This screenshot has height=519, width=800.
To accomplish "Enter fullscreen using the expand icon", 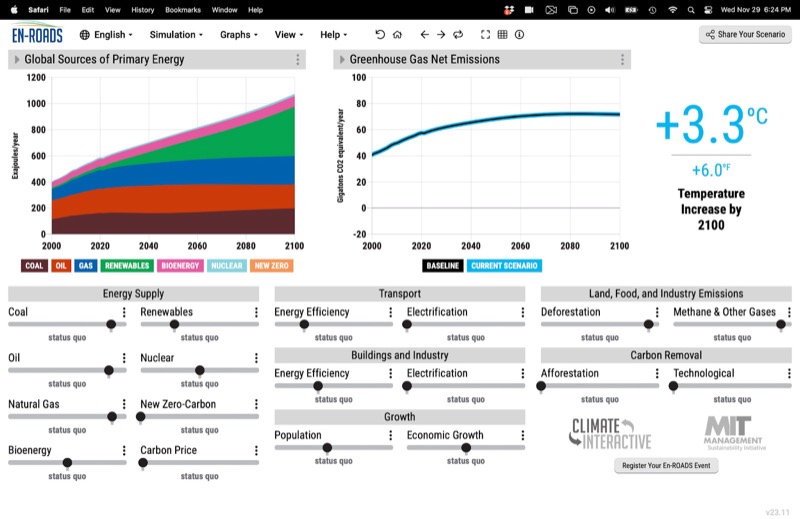I will pyautogui.click(x=485, y=34).
